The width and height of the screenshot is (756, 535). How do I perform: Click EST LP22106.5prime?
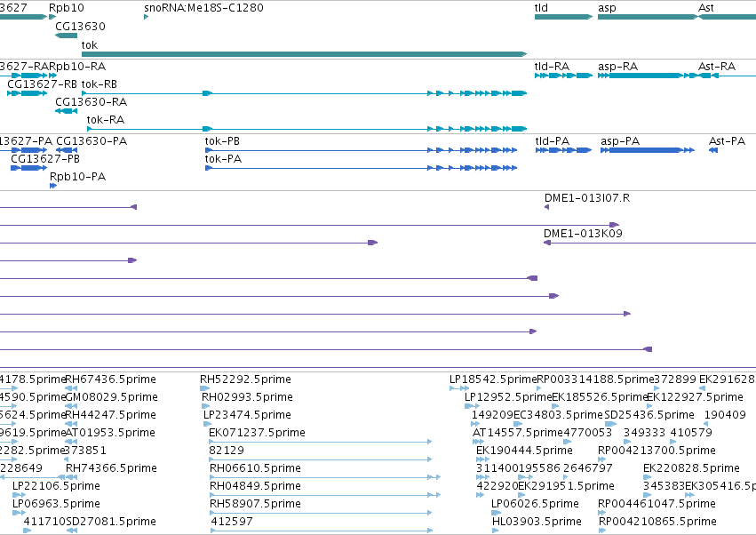tap(56, 486)
